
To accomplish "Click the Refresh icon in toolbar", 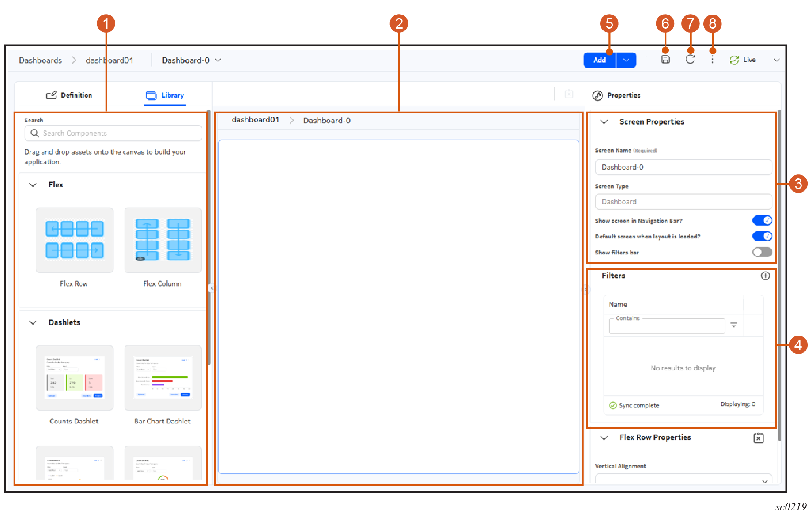I will pyautogui.click(x=690, y=60).
